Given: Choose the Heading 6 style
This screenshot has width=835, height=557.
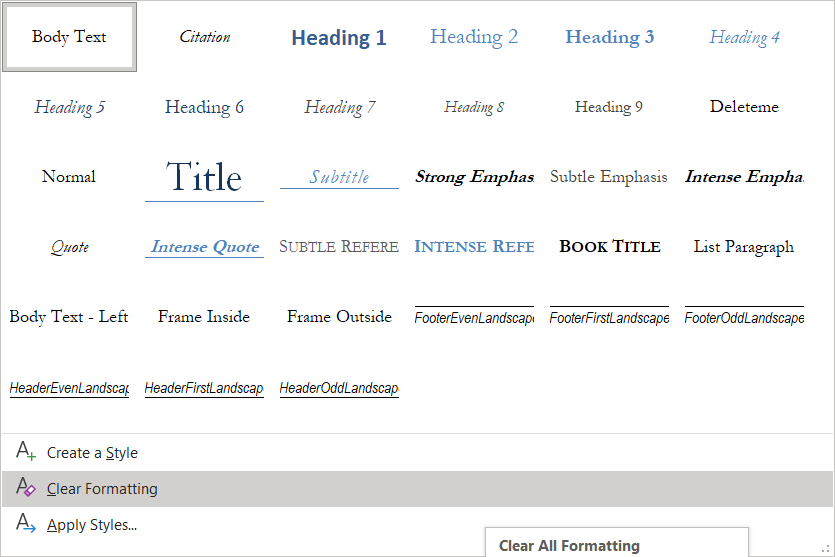Looking at the screenshot, I should 204,107.
